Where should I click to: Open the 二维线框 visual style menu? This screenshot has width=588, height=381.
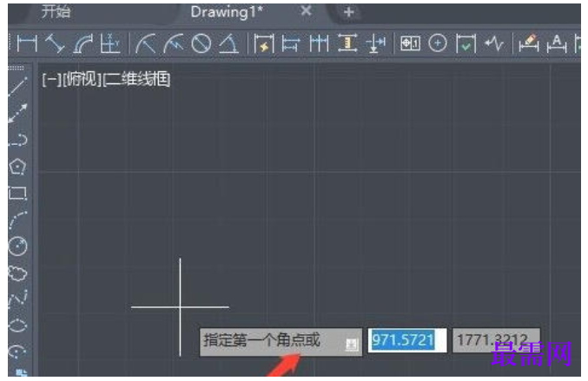[136, 80]
